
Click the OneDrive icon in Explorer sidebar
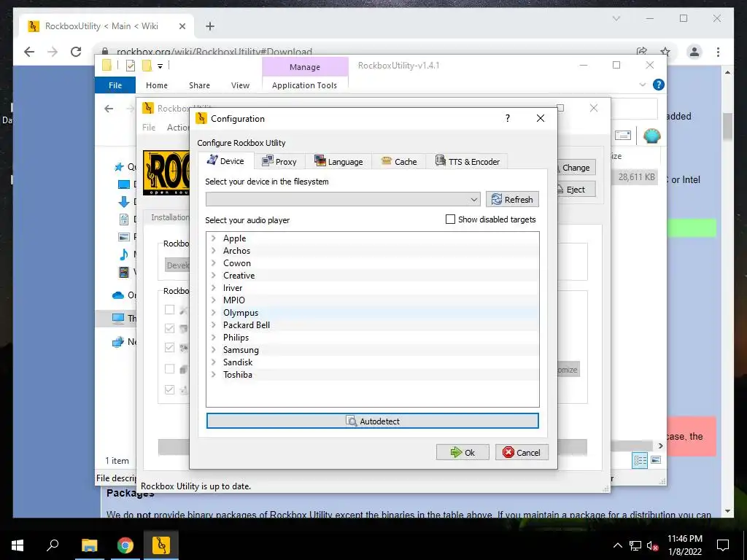click(x=117, y=295)
